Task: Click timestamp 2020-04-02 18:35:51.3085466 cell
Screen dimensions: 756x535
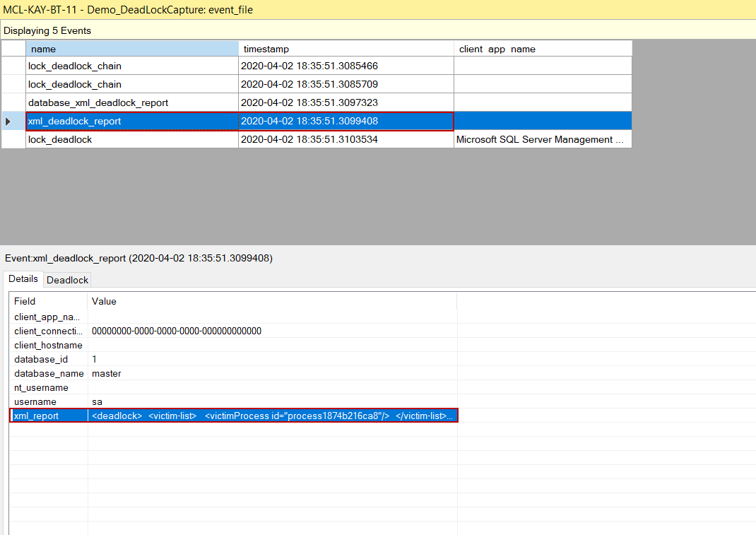Action: [346, 66]
